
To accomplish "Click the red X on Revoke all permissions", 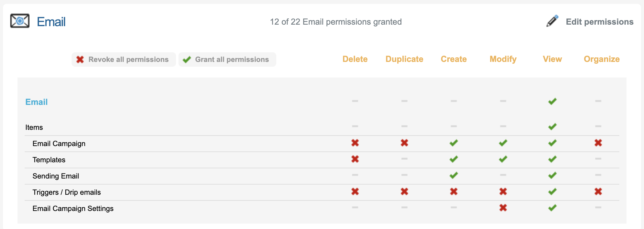I will pos(80,60).
